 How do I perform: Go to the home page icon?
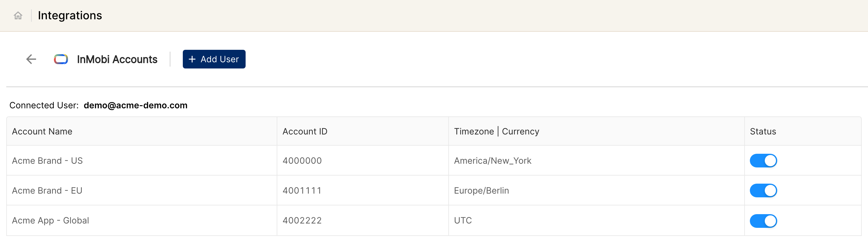18,16
